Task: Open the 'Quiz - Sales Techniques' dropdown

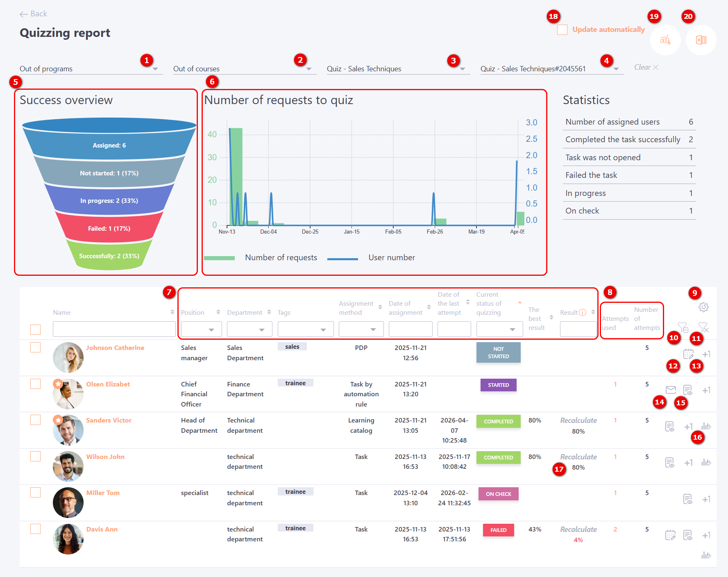Action: 463,69
